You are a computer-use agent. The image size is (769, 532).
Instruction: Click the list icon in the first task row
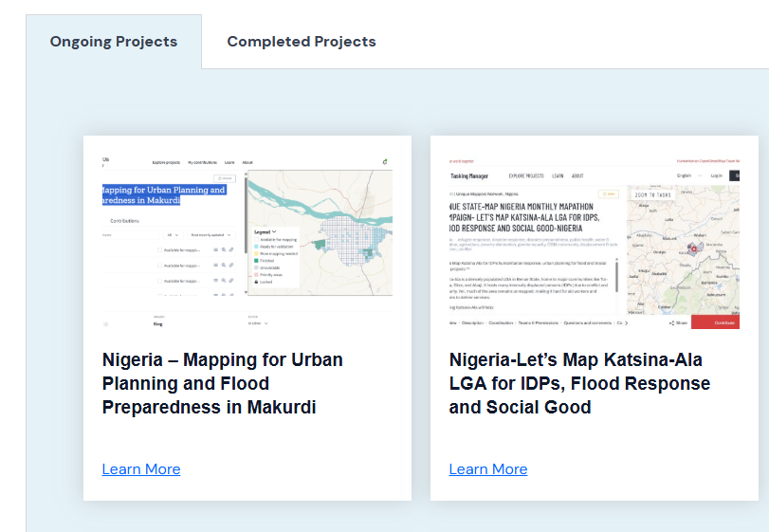(x=216, y=250)
